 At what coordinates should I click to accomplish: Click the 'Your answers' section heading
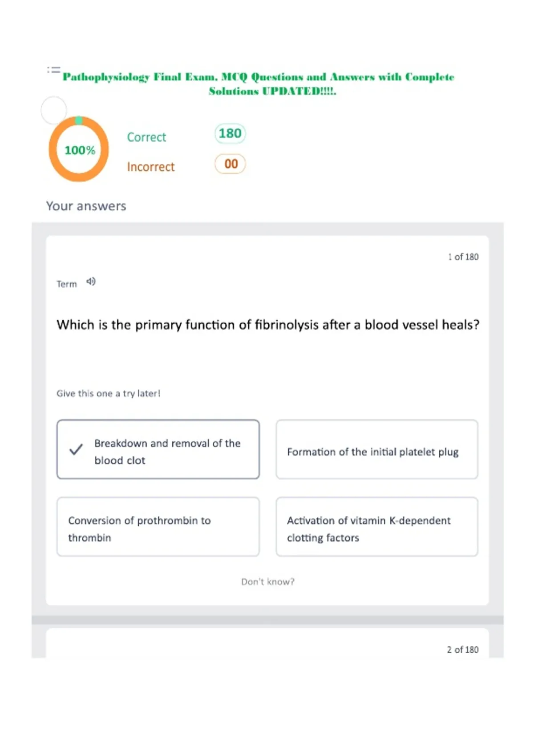pos(86,206)
